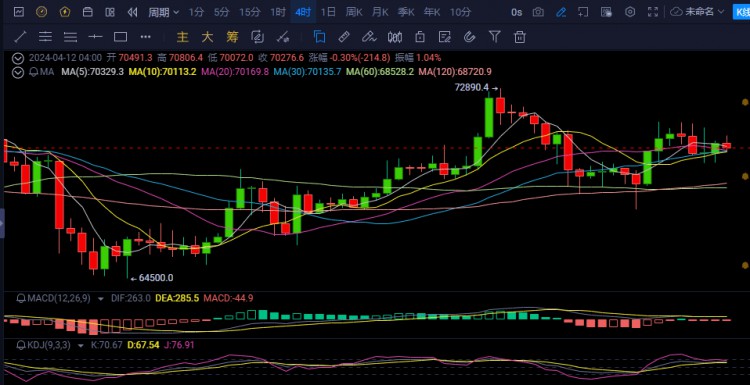Select the highlighted 4时 timeframe
750x385 pixels.
(x=303, y=12)
